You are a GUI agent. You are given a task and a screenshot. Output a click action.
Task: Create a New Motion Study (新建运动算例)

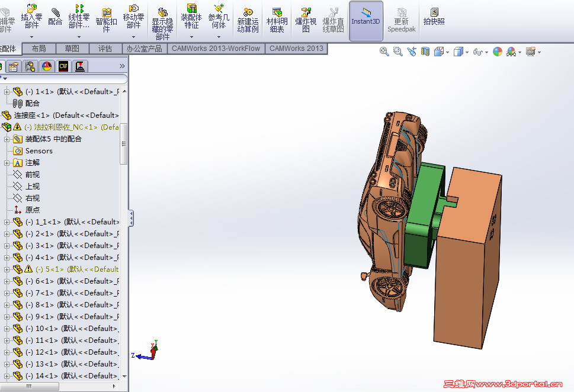tap(248, 20)
